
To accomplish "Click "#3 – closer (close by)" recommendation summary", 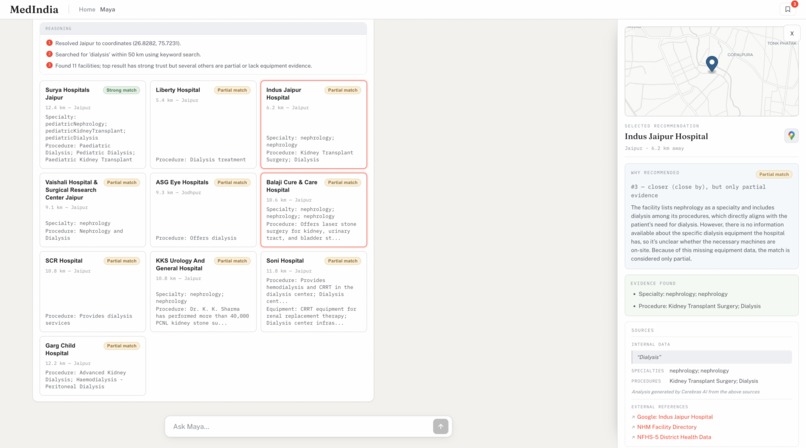I will point(698,191).
